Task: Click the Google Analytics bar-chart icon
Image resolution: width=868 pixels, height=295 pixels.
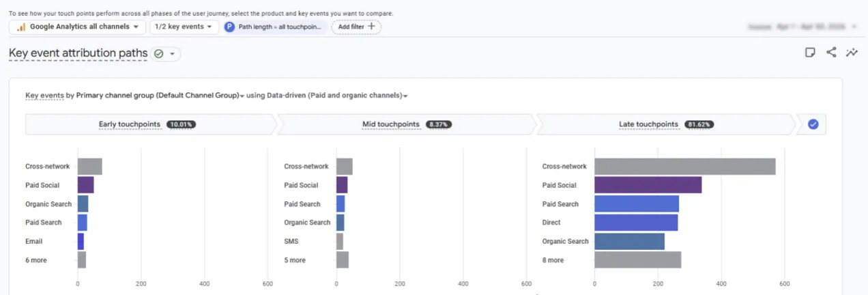Action: (21, 27)
